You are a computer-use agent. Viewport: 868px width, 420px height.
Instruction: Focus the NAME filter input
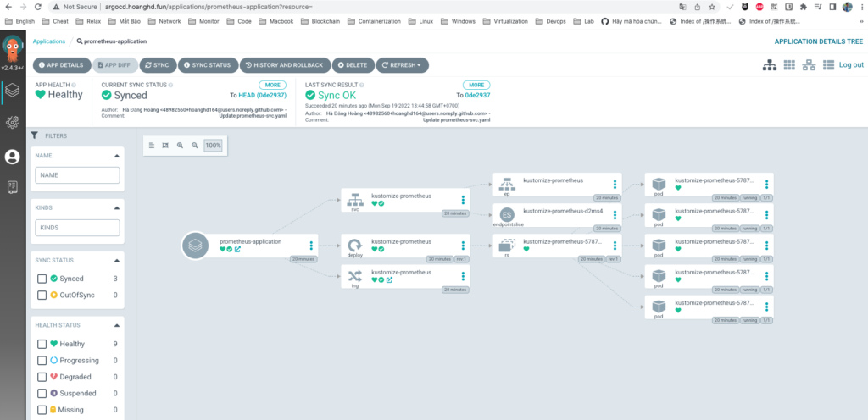(77, 175)
